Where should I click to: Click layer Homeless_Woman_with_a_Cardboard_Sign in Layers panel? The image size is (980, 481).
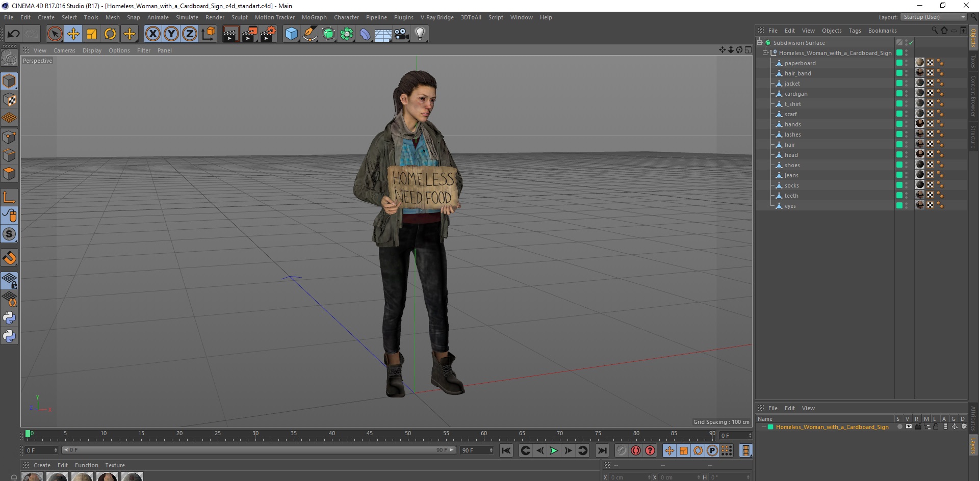click(832, 427)
